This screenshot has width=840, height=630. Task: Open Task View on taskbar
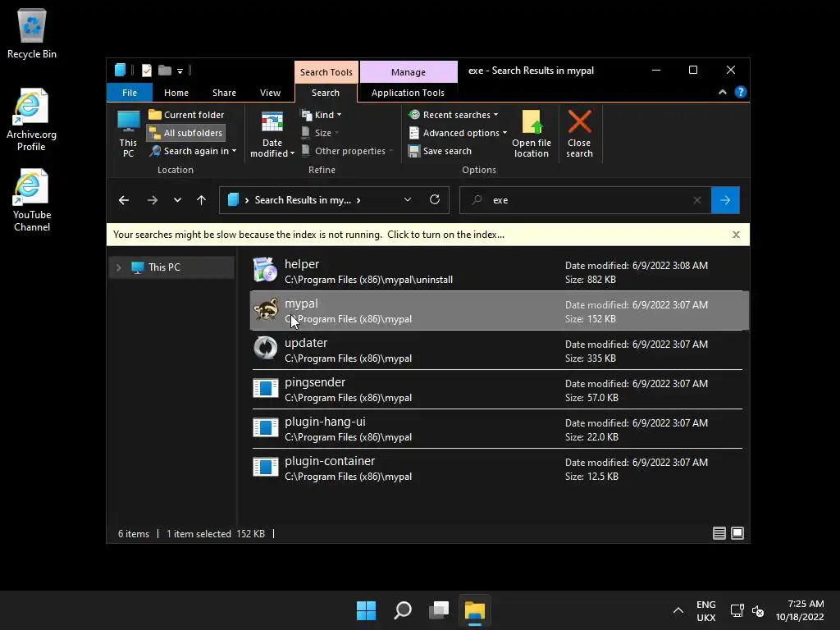pyautogui.click(x=439, y=610)
